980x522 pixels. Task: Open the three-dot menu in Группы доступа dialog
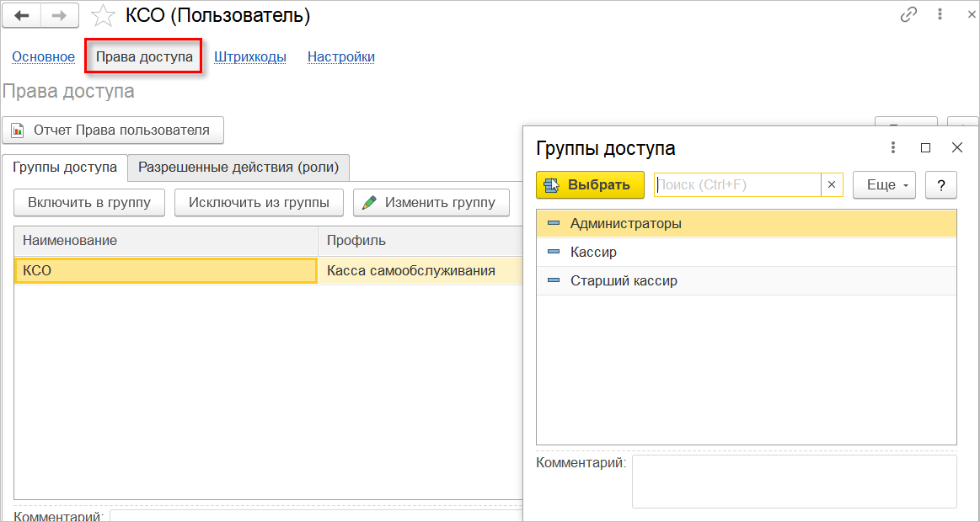(x=893, y=148)
